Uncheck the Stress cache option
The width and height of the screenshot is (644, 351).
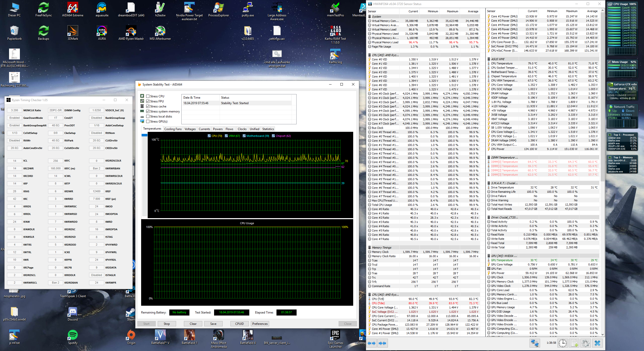(148, 106)
